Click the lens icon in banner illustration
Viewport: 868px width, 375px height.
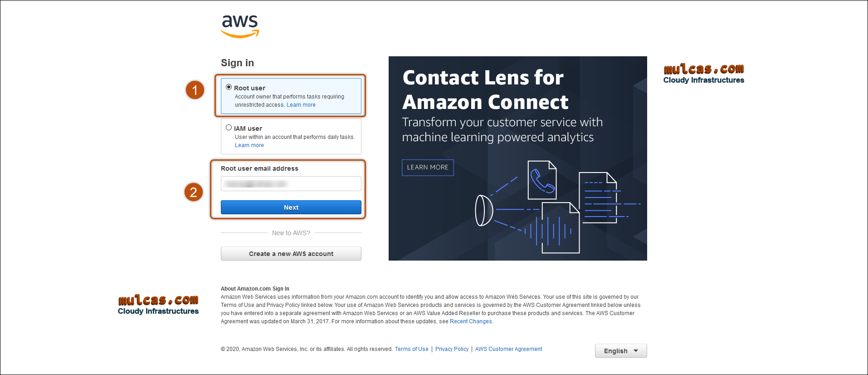coord(483,210)
